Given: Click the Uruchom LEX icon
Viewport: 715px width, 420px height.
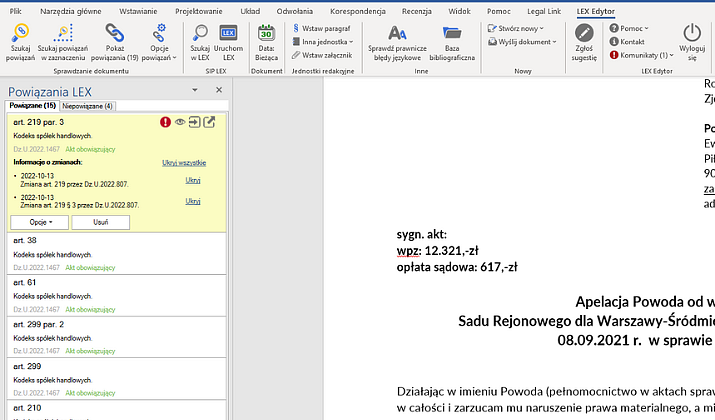Looking at the screenshot, I should tap(229, 36).
